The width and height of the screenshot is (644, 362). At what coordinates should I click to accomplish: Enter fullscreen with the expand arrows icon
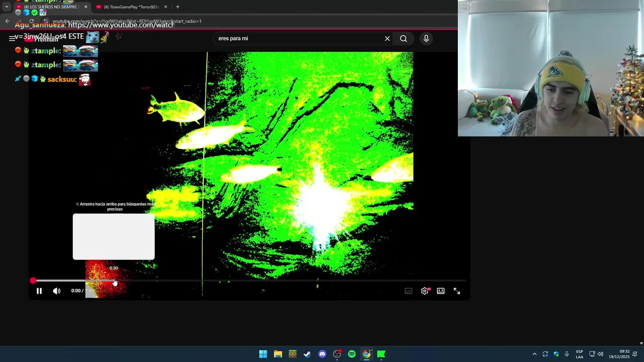[x=457, y=291]
